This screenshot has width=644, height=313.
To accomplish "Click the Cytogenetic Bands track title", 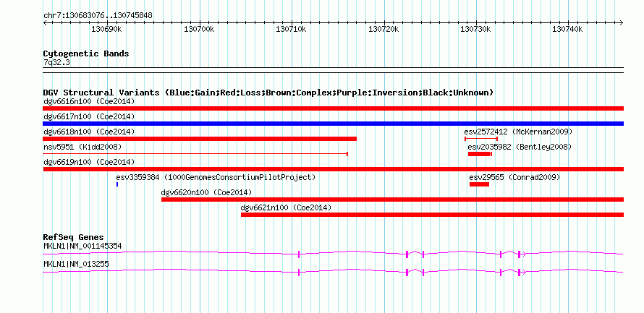I will tap(86, 53).
